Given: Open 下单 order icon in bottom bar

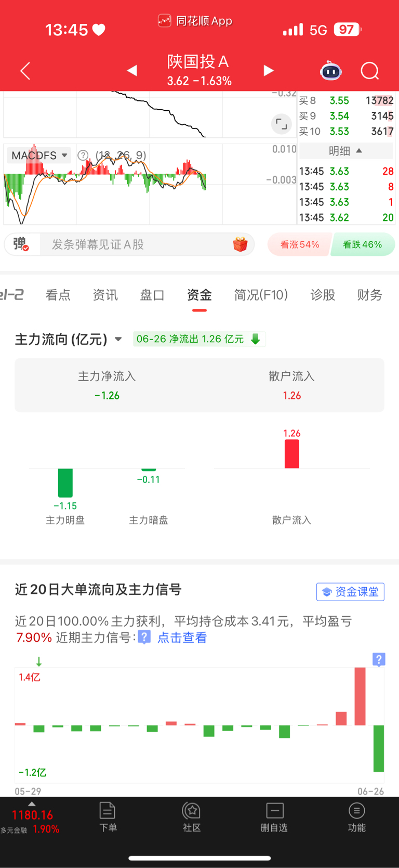Looking at the screenshot, I should (x=108, y=817).
